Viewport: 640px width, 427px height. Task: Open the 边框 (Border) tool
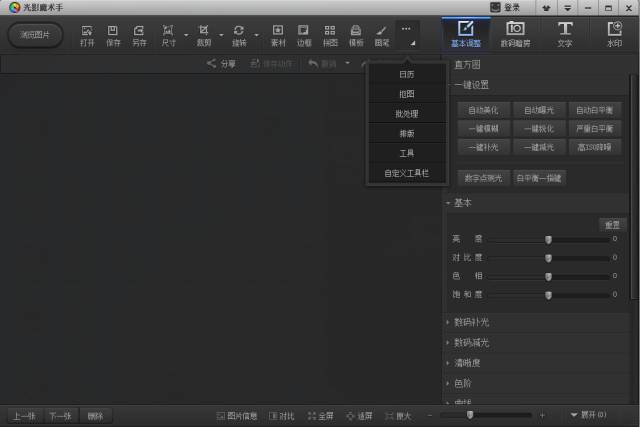(x=304, y=34)
